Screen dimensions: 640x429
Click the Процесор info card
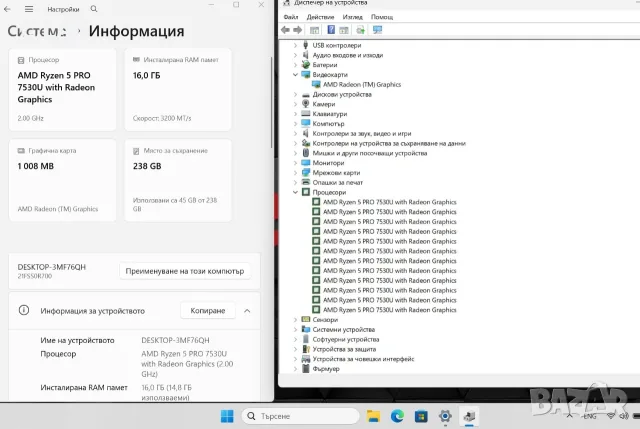point(62,89)
